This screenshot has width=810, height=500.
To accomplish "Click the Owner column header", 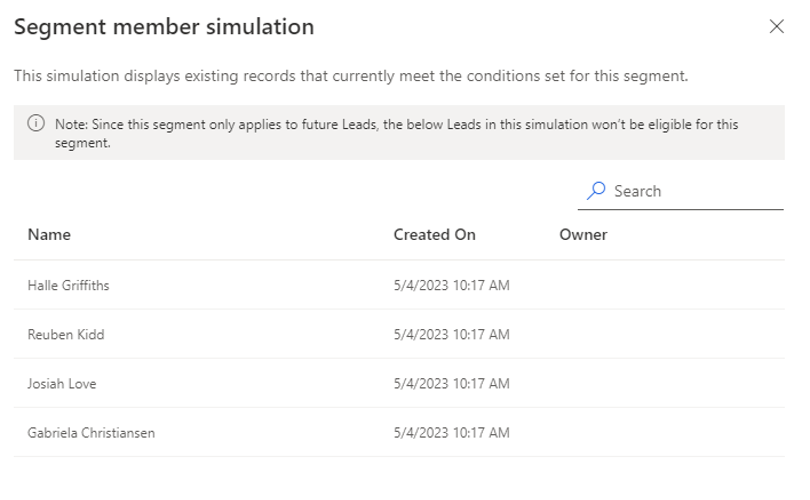I will (x=583, y=235).
